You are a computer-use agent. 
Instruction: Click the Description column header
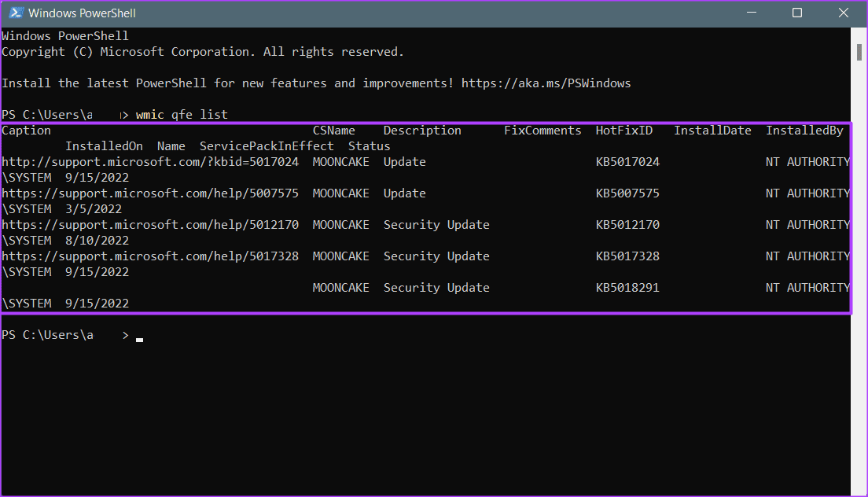(422, 131)
